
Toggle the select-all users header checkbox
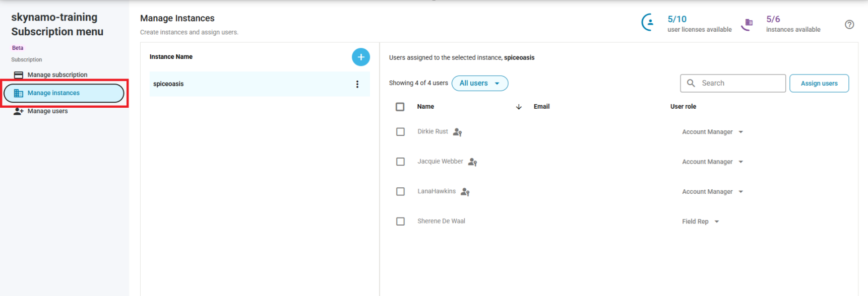point(400,107)
